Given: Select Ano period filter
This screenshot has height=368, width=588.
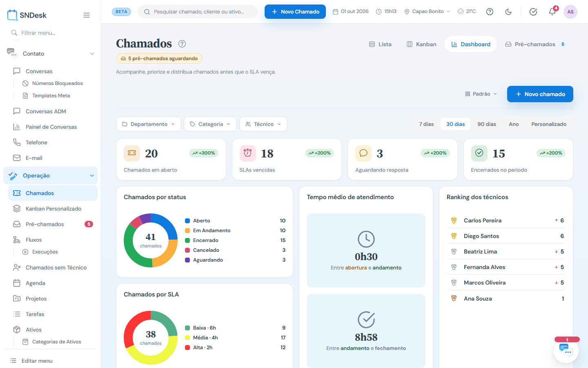Looking at the screenshot, I should 514,124.
